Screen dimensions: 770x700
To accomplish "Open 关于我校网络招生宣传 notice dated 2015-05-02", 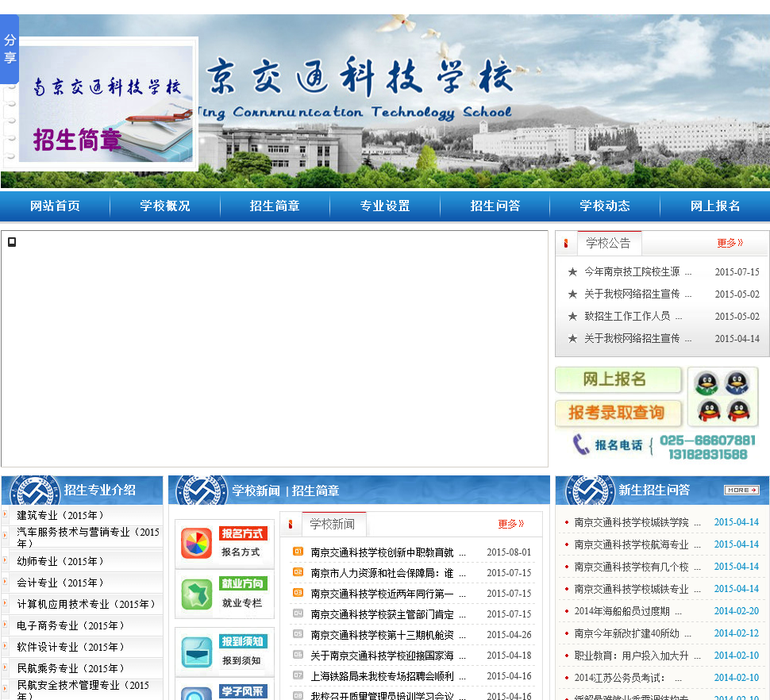I will click(637, 294).
